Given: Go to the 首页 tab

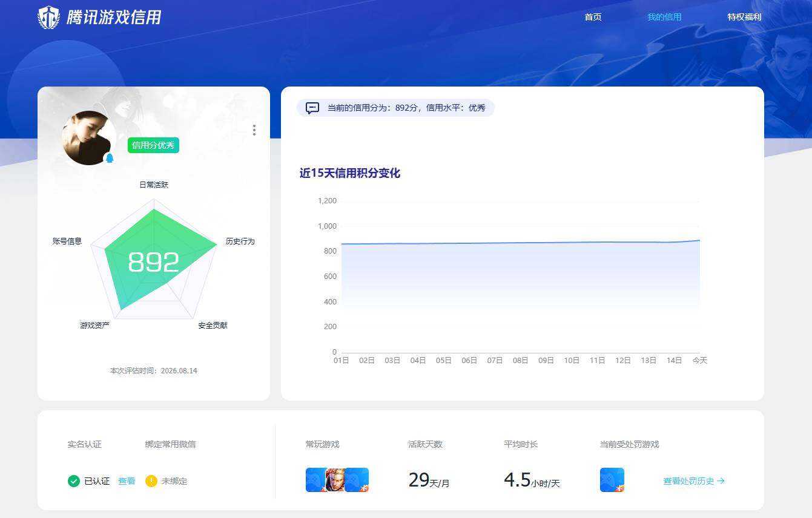Looking at the screenshot, I should pos(593,17).
